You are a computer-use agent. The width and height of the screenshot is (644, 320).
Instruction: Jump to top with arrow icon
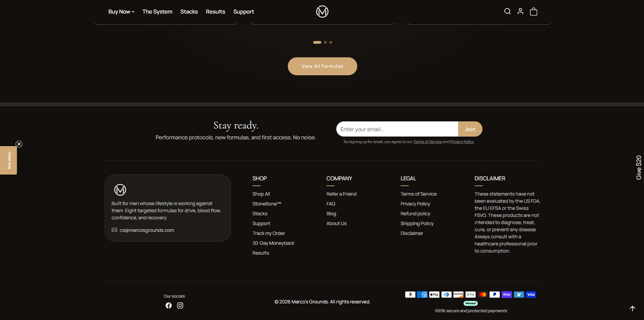click(632, 308)
